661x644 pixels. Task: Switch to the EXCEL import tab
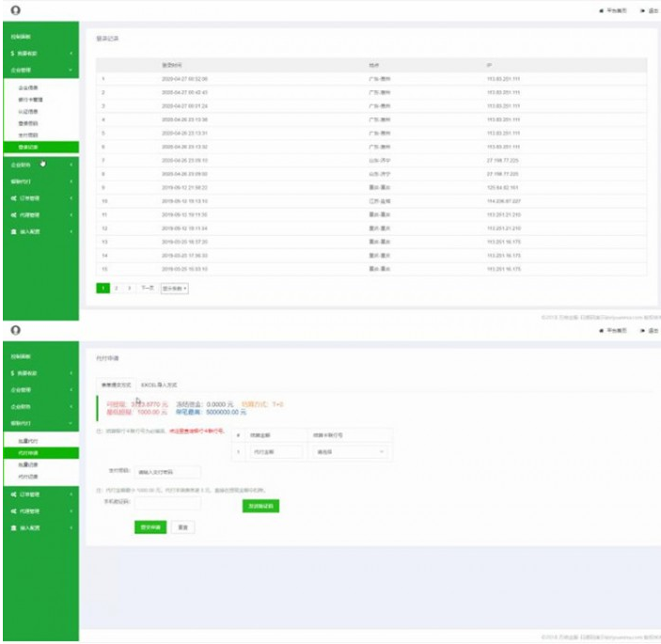click(159, 385)
